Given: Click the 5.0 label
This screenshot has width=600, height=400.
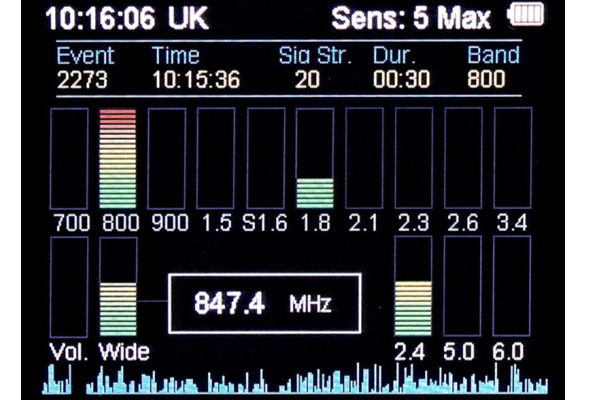Looking at the screenshot, I should 458,352.
